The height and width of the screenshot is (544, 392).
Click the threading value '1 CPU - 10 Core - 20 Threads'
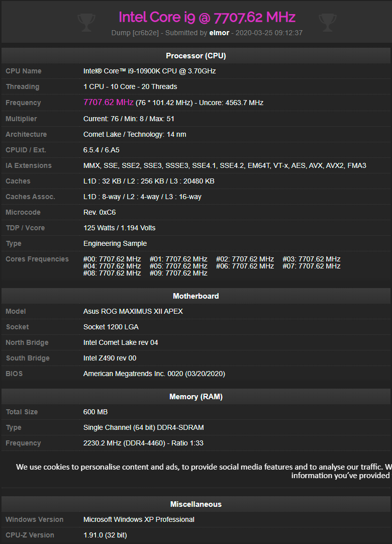130,87
